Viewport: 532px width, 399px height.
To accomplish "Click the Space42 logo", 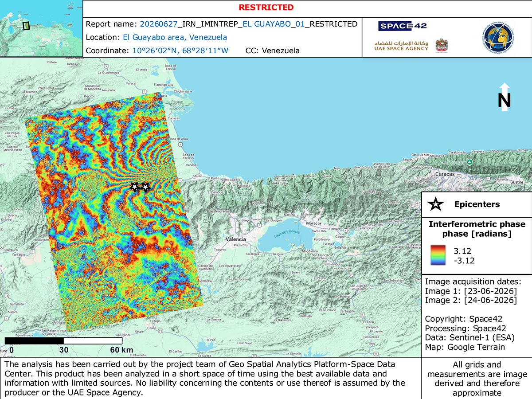I will [402, 26].
